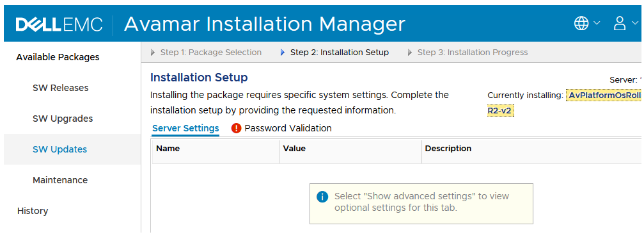Select Available Packages heading in sidebar
Screen dimensions: 644x239
tap(58, 57)
